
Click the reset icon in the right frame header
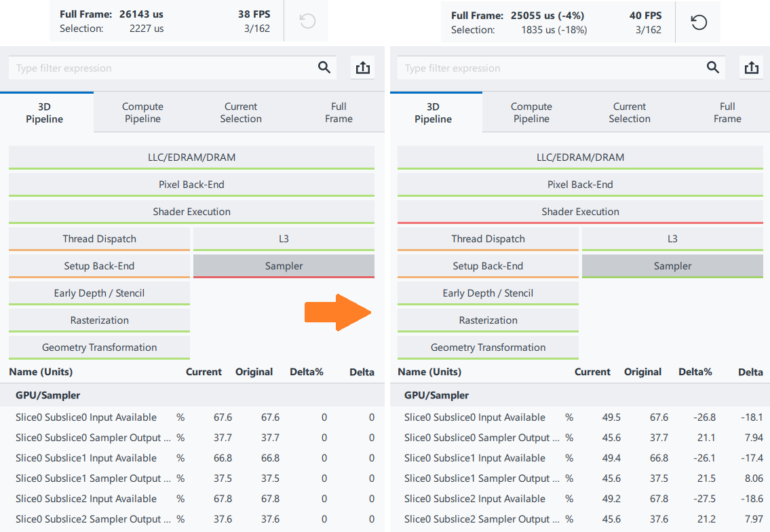coord(699,22)
